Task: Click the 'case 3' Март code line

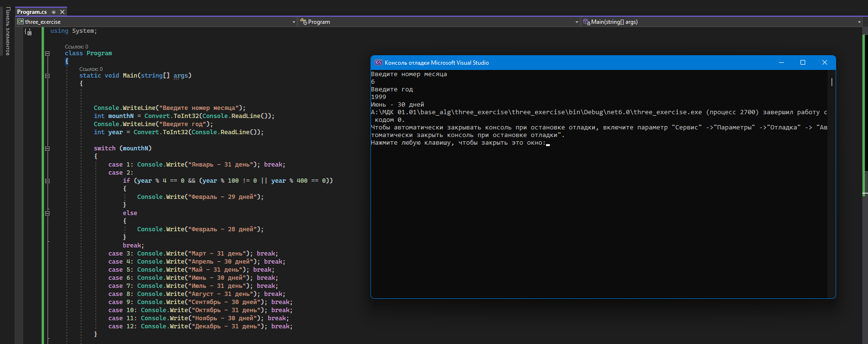Action: tap(193, 254)
